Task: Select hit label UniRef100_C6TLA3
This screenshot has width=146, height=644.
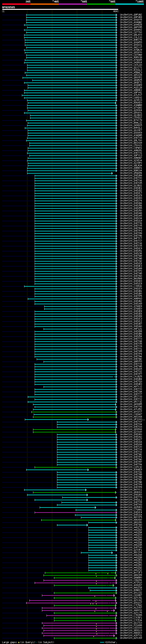Action: click(131, 65)
